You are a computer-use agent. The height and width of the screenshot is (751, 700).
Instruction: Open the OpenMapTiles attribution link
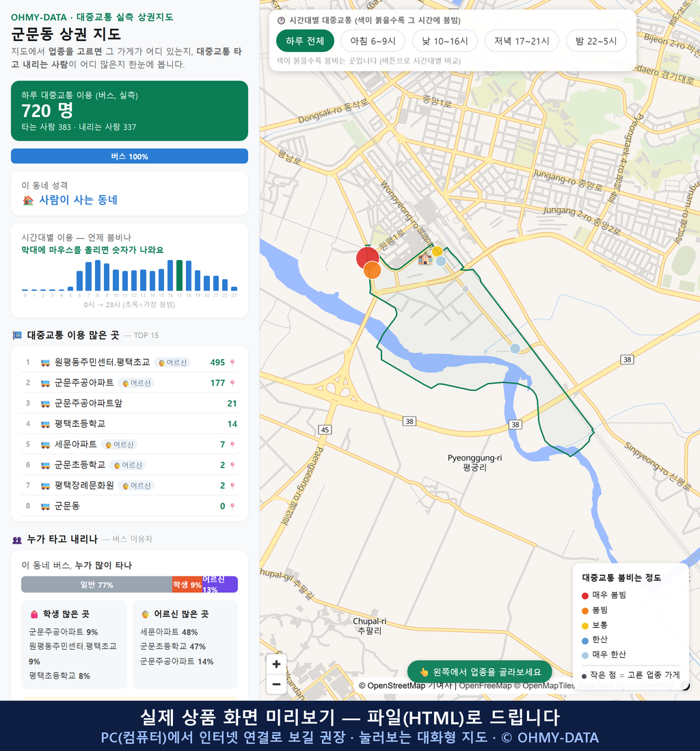[544, 686]
